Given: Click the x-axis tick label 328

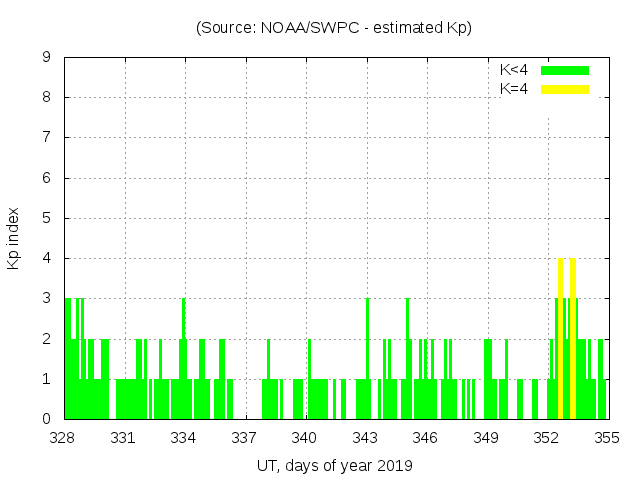Looking at the screenshot, I should tap(63, 438).
